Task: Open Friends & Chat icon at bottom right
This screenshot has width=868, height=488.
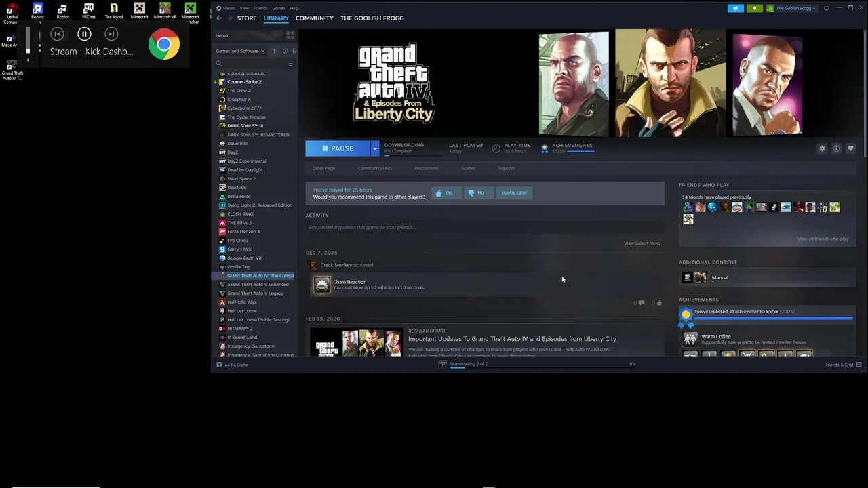Action: pyautogui.click(x=860, y=365)
